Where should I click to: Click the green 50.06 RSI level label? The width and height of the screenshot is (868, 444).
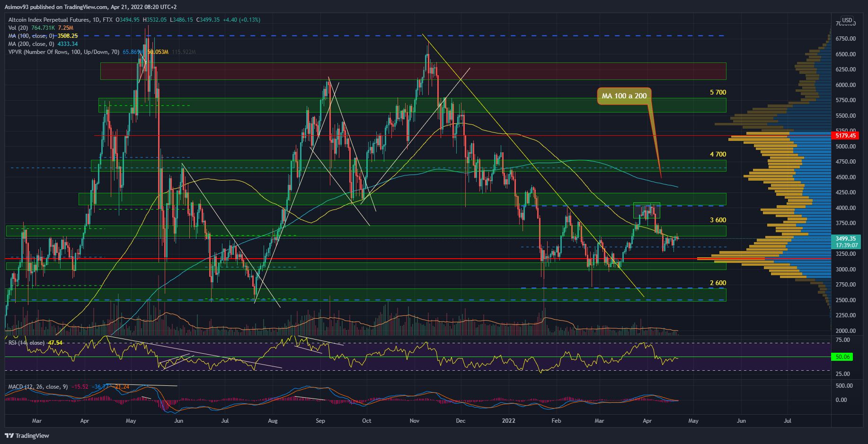tap(842, 357)
